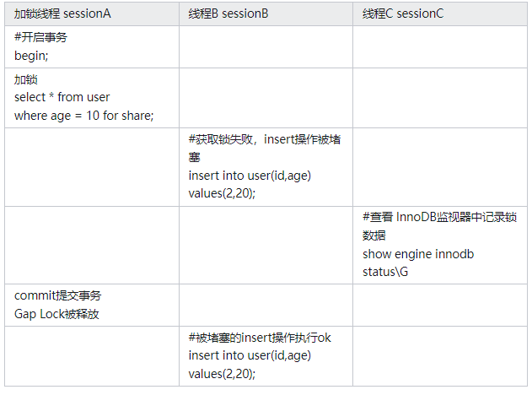Click the select * from user line
The height and width of the screenshot is (395, 532).
pos(62,97)
